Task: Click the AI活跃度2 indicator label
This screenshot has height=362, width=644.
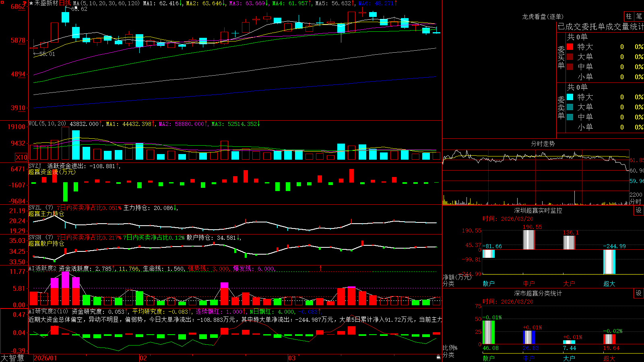Action: 42,268
